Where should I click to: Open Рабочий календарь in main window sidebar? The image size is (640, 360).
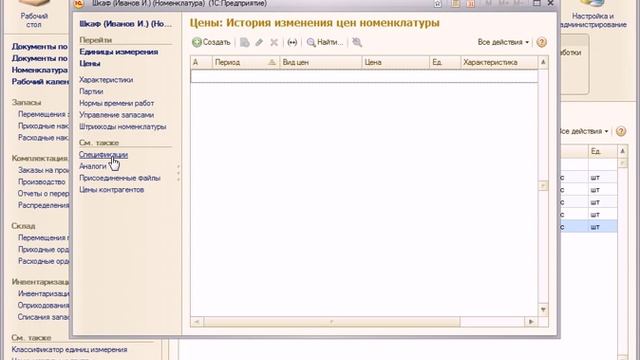click(40, 82)
